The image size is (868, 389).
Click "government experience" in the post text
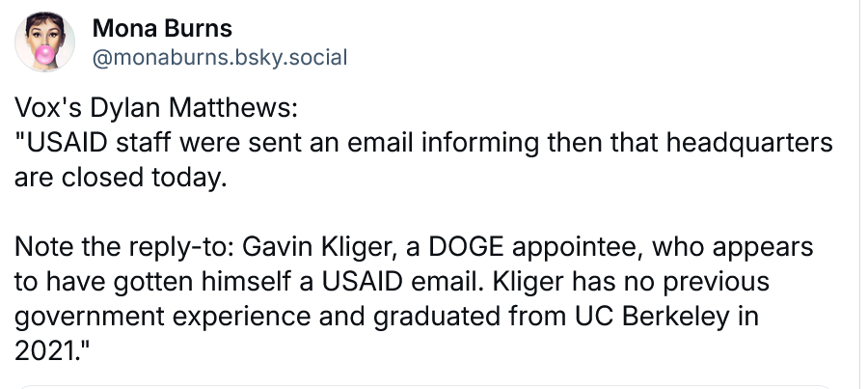pos(163,317)
